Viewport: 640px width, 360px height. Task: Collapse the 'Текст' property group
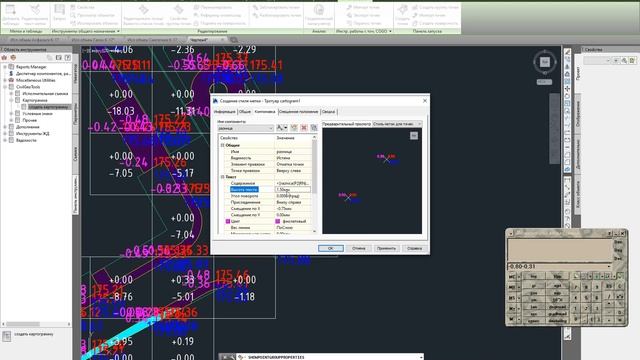[x=222, y=177]
